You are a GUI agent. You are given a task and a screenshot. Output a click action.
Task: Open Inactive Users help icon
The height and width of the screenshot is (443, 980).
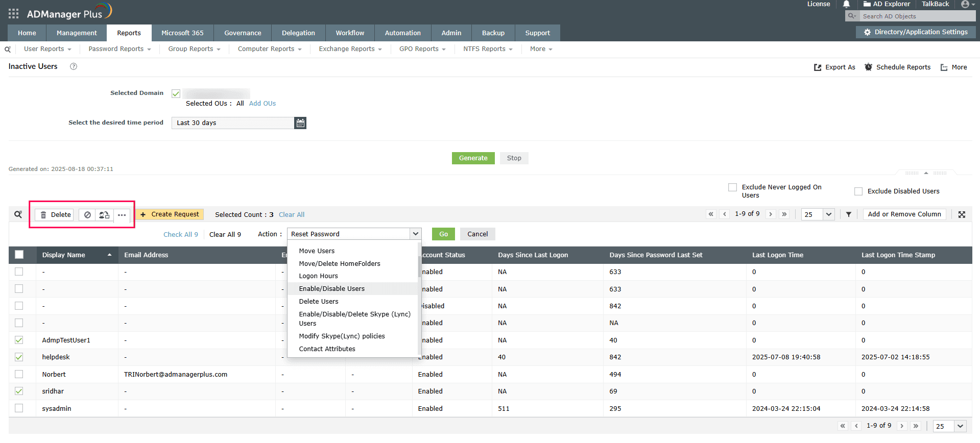tap(74, 66)
